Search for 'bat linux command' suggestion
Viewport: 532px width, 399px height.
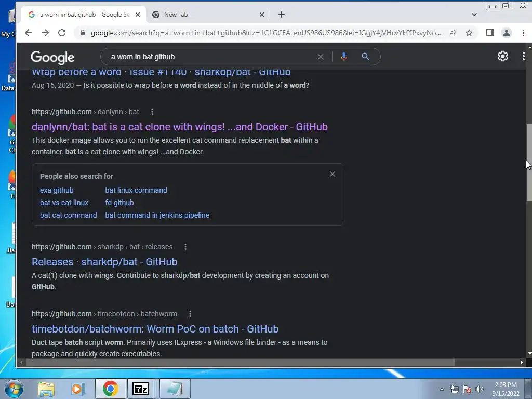pyautogui.click(x=136, y=190)
